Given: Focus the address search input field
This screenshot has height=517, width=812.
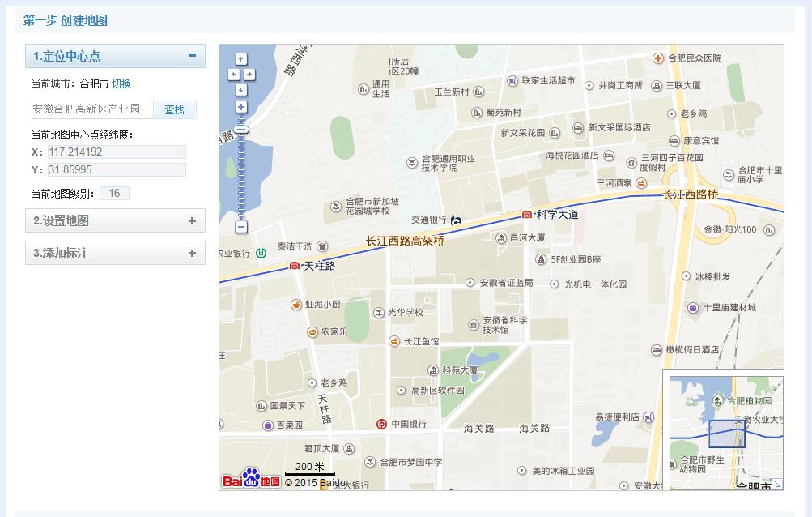Looking at the screenshot, I should pyautogui.click(x=92, y=109).
